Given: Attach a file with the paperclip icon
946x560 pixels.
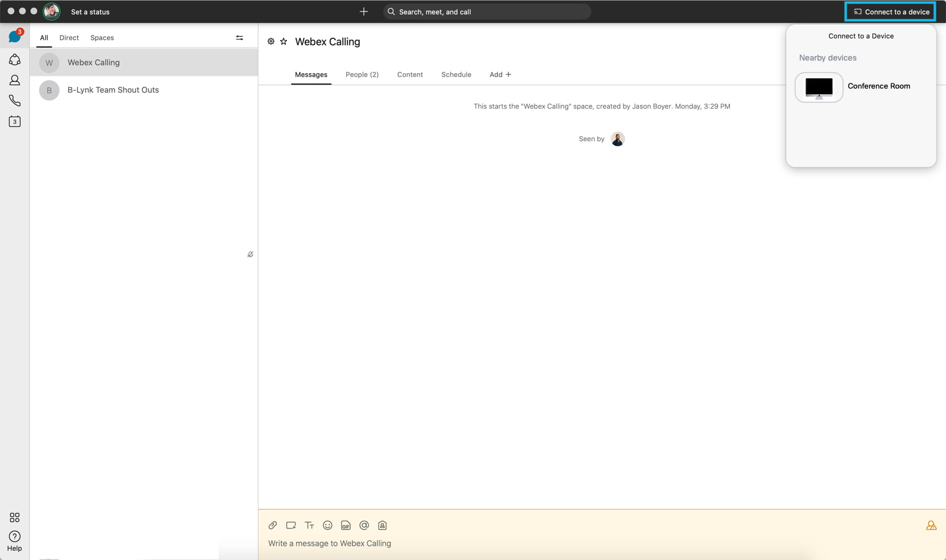Looking at the screenshot, I should (273, 525).
